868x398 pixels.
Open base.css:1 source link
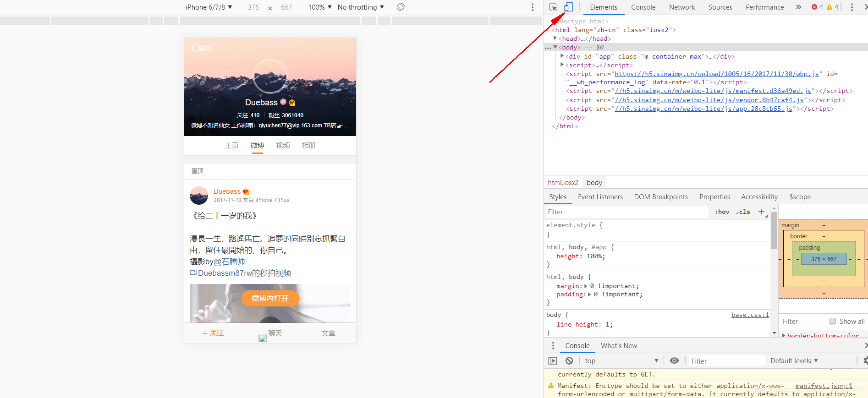(750, 315)
